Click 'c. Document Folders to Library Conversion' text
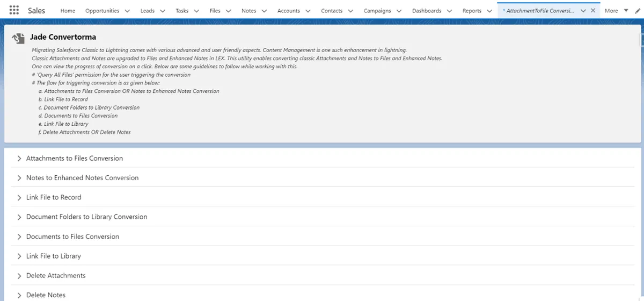 (89, 107)
